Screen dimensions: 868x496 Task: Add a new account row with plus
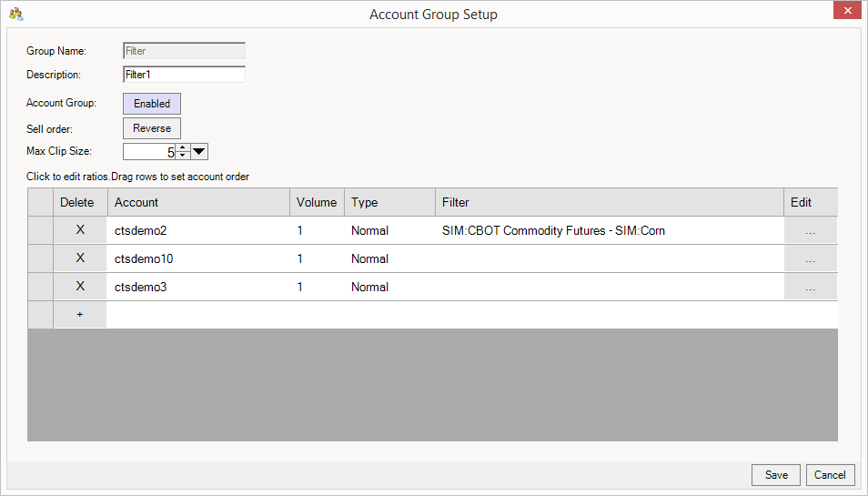[80, 314]
